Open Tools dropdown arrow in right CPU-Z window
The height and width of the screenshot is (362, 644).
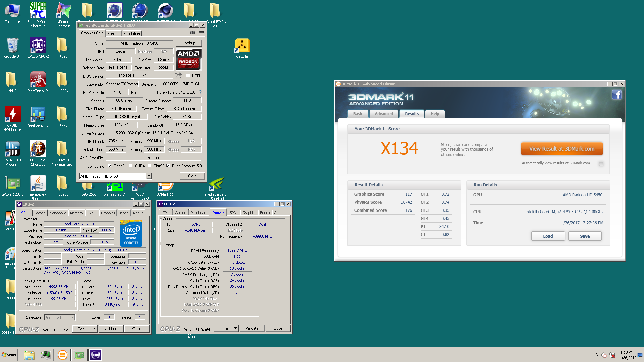(x=235, y=328)
